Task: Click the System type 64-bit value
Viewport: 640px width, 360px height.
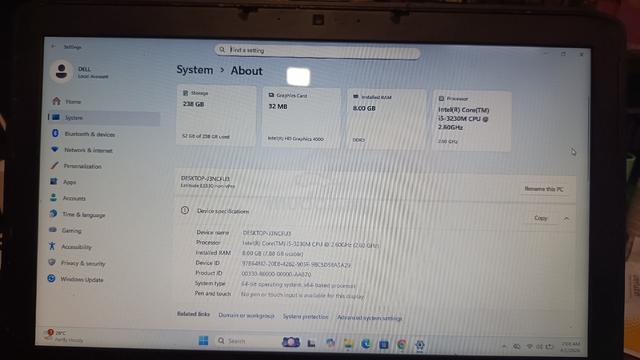Action: tap(298, 285)
